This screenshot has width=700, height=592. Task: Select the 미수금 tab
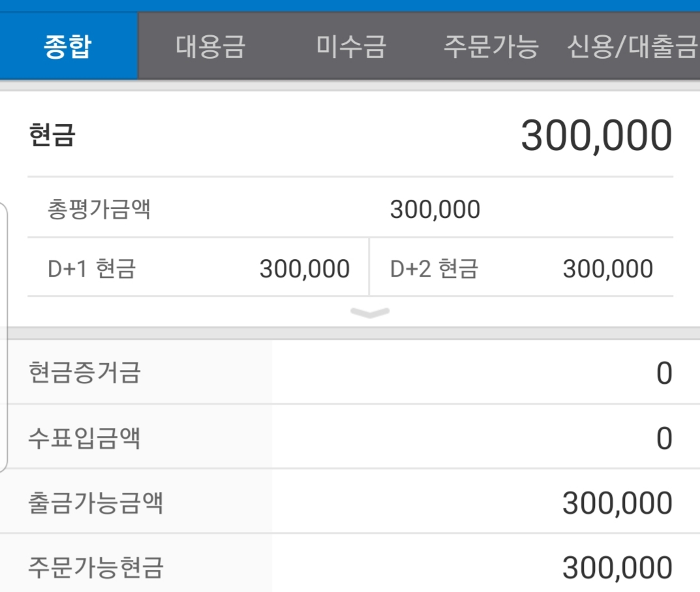[x=351, y=47]
